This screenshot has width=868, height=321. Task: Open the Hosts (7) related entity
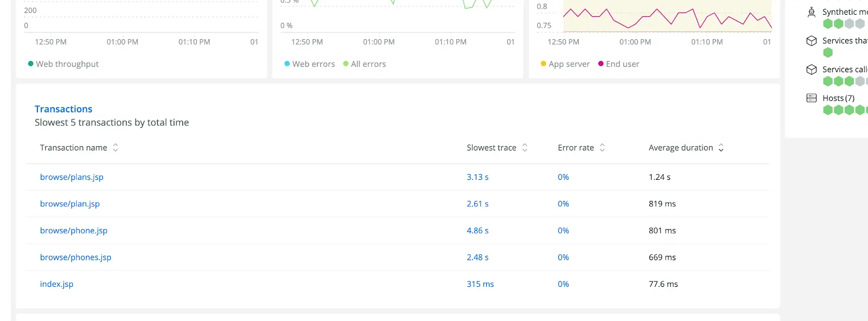click(x=838, y=98)
